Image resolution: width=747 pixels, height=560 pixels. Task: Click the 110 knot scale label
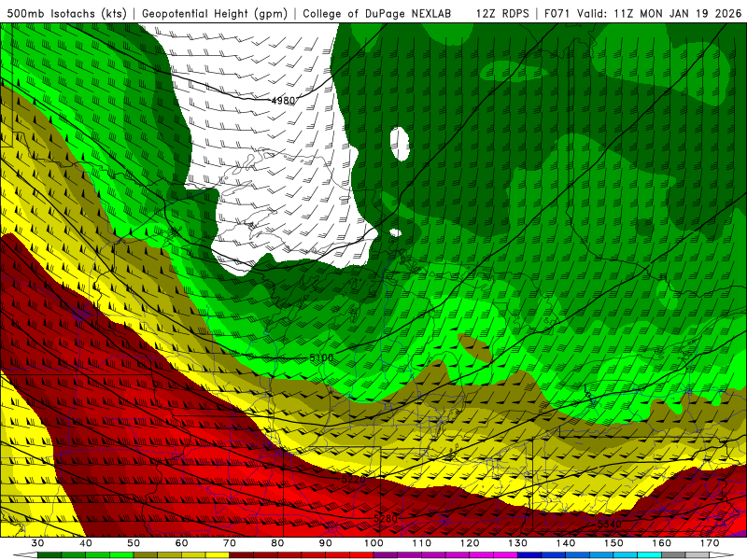pos(422,543)
